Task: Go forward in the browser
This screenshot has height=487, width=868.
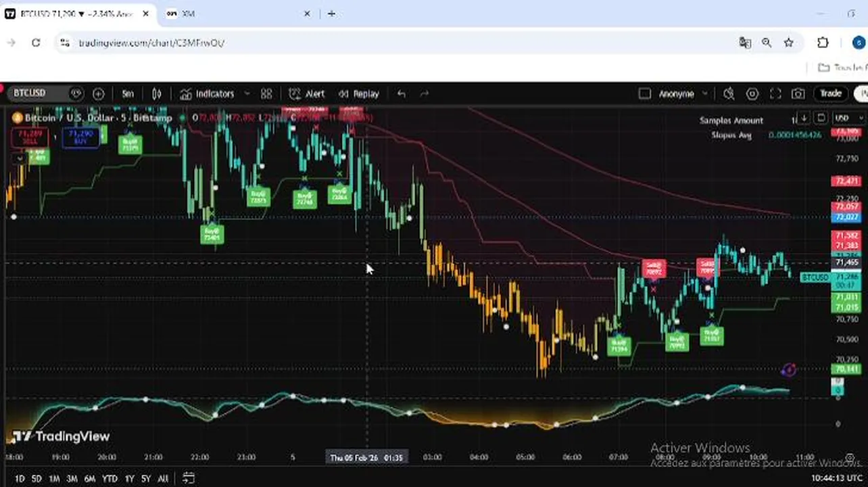Action: tap(11, 43)
